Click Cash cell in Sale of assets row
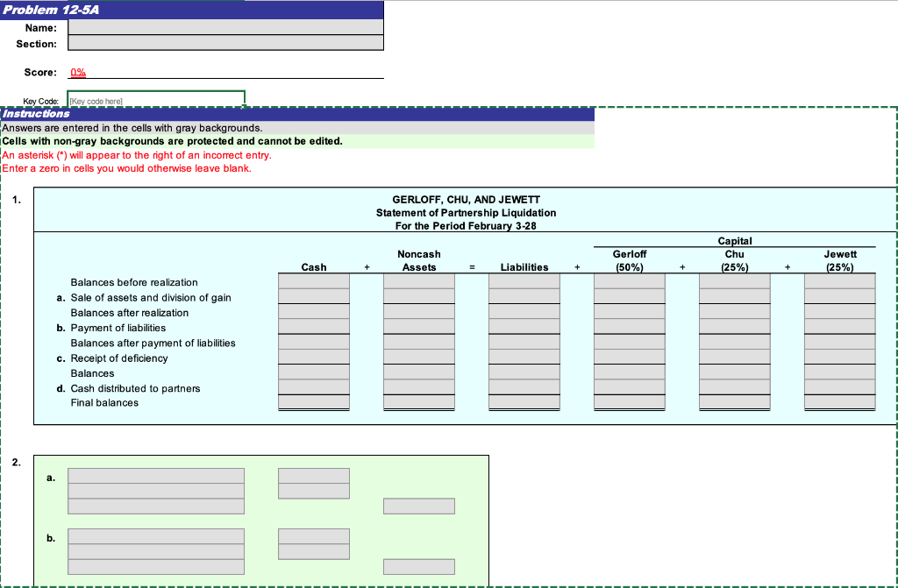 [314, 296]
